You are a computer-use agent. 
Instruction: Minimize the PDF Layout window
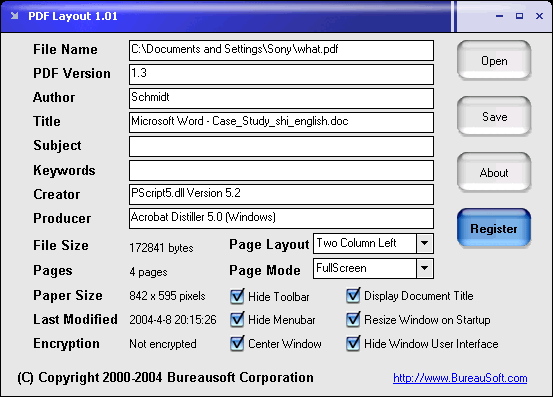click(499, 16)
